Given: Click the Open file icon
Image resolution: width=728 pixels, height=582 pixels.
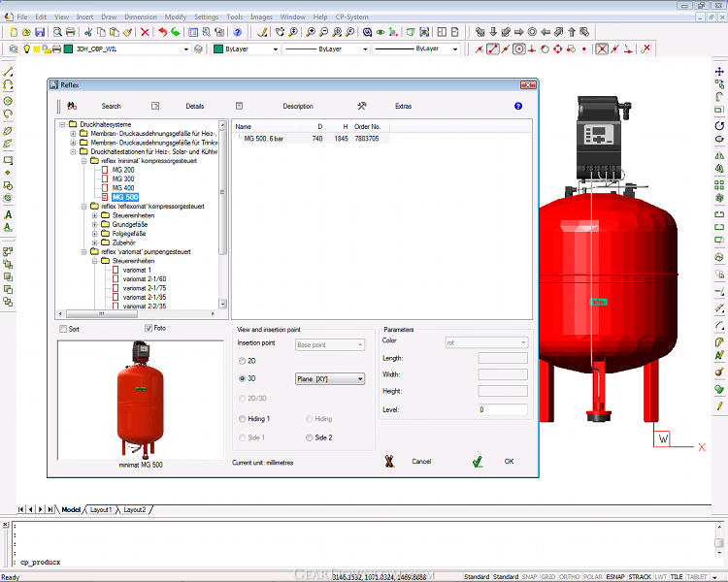Looking at the screenshot, I should pyautogui.click(x=26, y=32).
